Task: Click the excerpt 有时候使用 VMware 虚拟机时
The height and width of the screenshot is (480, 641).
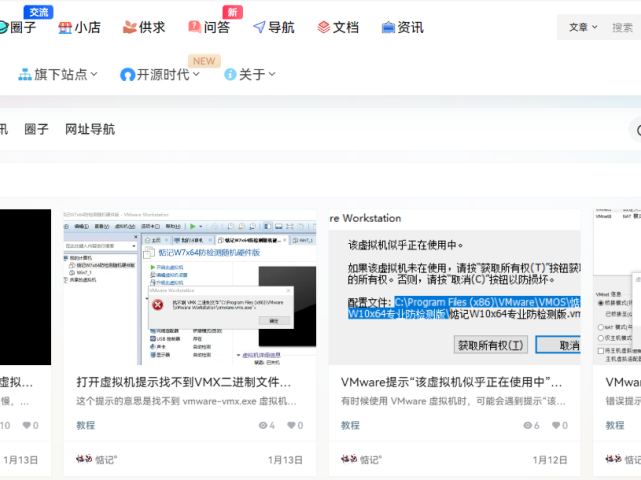Action: click(x=453, y=401)
